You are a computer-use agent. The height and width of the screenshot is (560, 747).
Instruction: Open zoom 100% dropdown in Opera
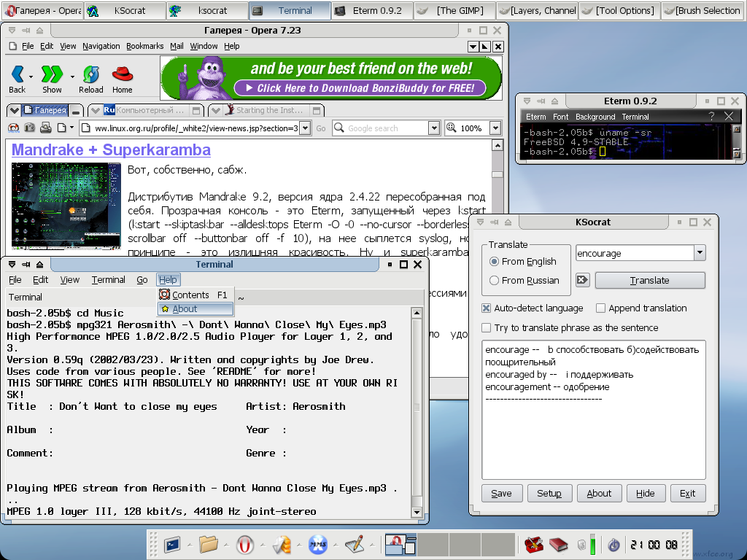(x=495, y=128)
